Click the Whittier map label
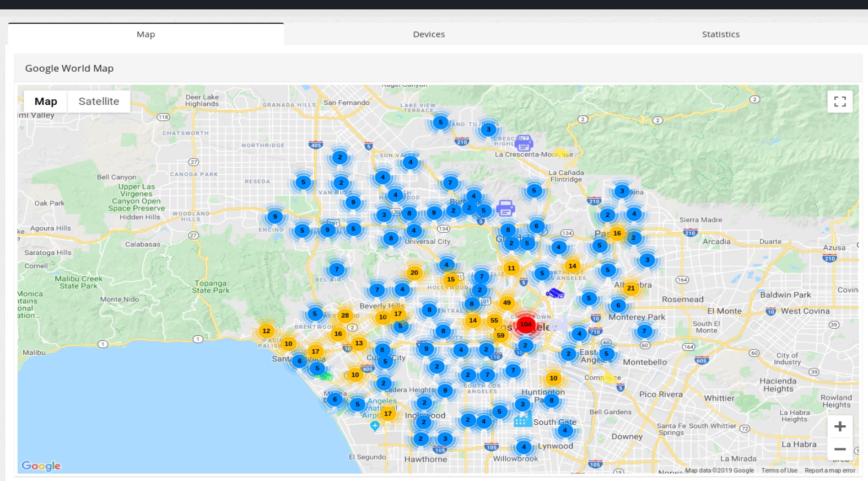Image resolution: width=868 pixels, height=481 pixels. pos(719,398)
